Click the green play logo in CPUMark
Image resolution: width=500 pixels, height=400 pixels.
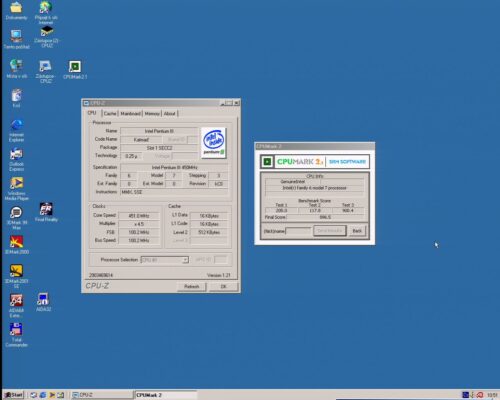(x=267, y=162)
